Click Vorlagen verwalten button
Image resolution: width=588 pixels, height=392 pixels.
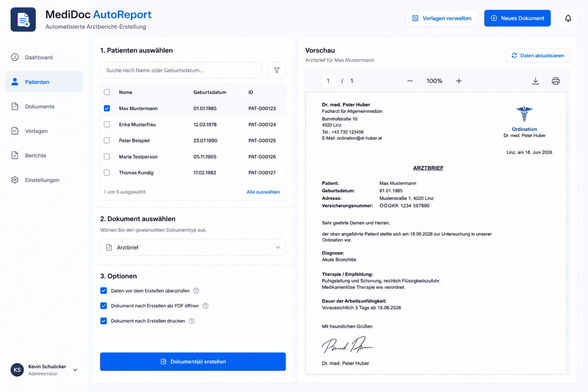tap(441, 18)
